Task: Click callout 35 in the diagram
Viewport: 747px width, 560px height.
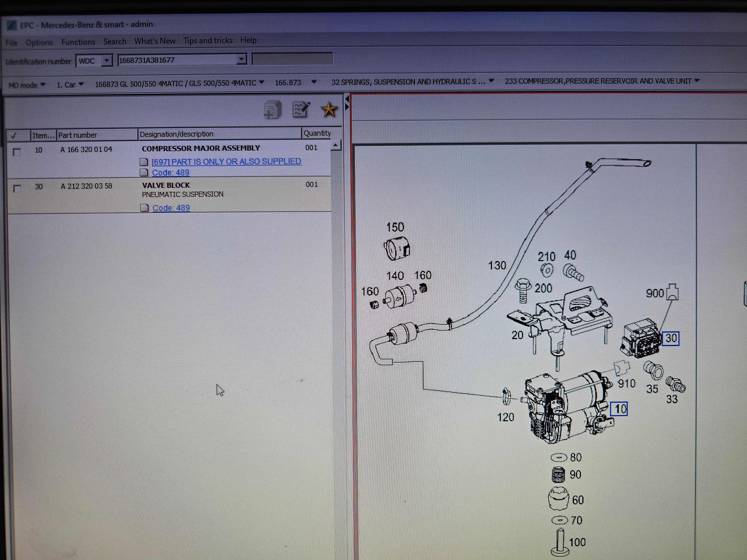Action: click(x=652, y=389)
